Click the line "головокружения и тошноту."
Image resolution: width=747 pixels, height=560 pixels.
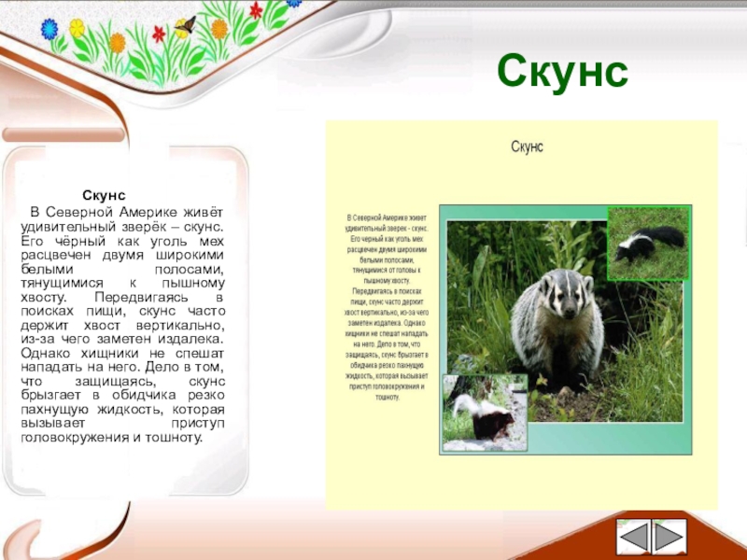click(x=112, y=437)
